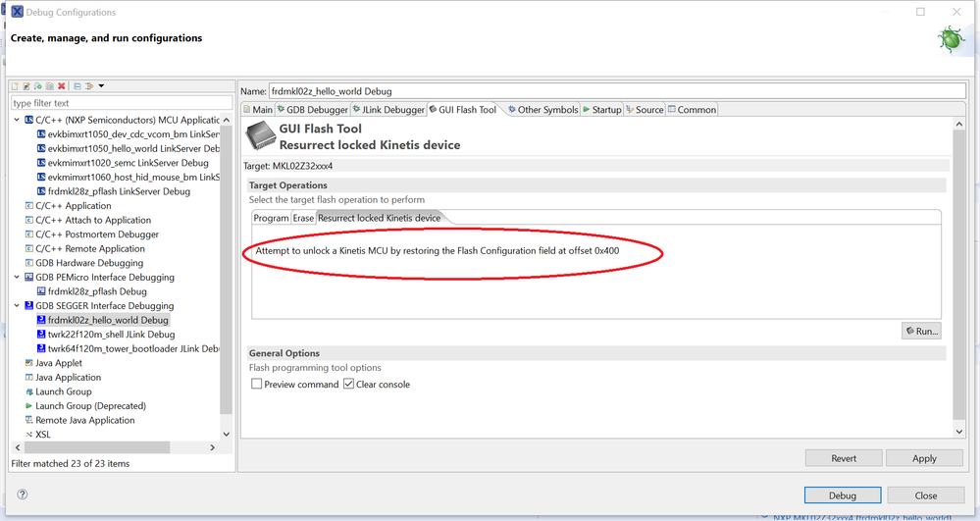Image resolution: width=980 pixels, height=521 pixels.
Task: Select twrk64f120m_tower_bootloader JLink configuration
Action: click(x=129, y=349)
